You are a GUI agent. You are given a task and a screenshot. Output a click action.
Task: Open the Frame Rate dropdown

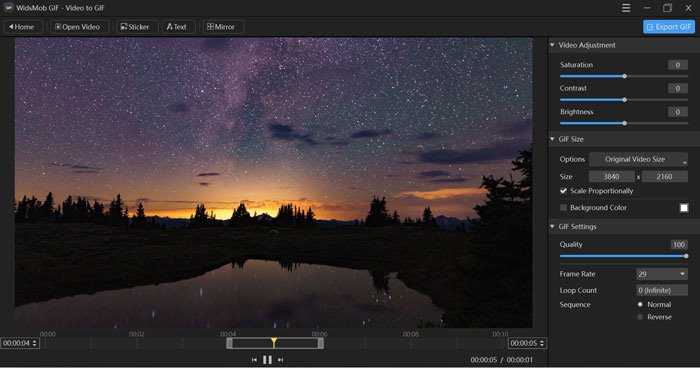click(662, 274)
